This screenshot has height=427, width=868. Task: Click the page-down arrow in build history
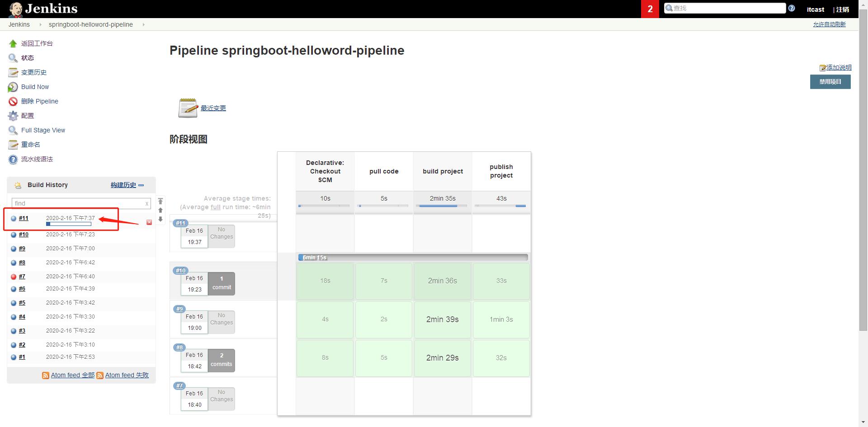pos(160,219)
